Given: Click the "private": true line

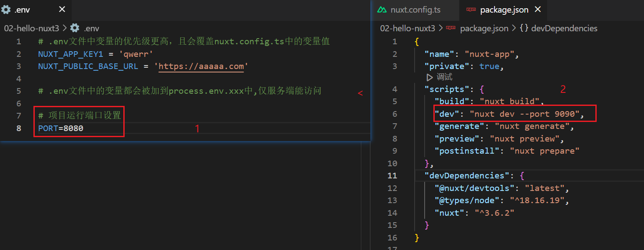Looking at the screenshot, I should point(464,66).
